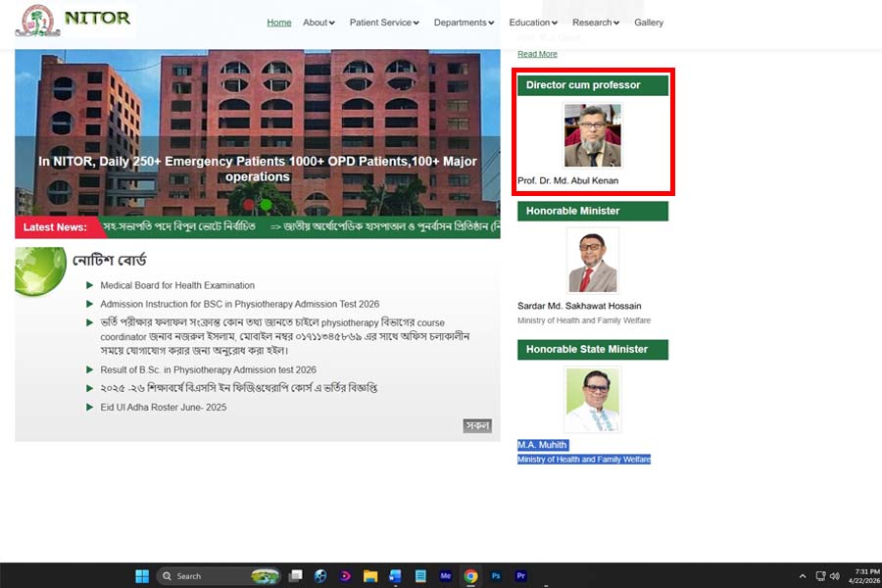Open Task View from the taskbar
882x588 pixels.
point(295,576)
